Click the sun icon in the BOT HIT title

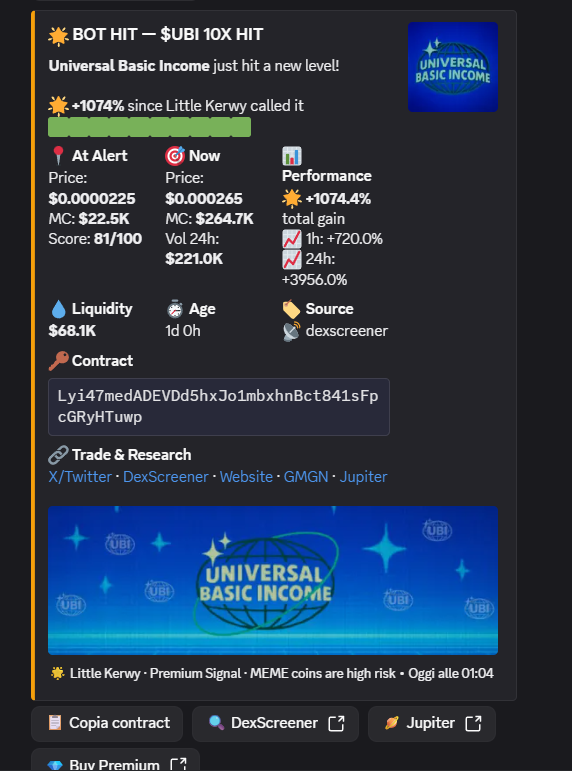tap(58, 36)
